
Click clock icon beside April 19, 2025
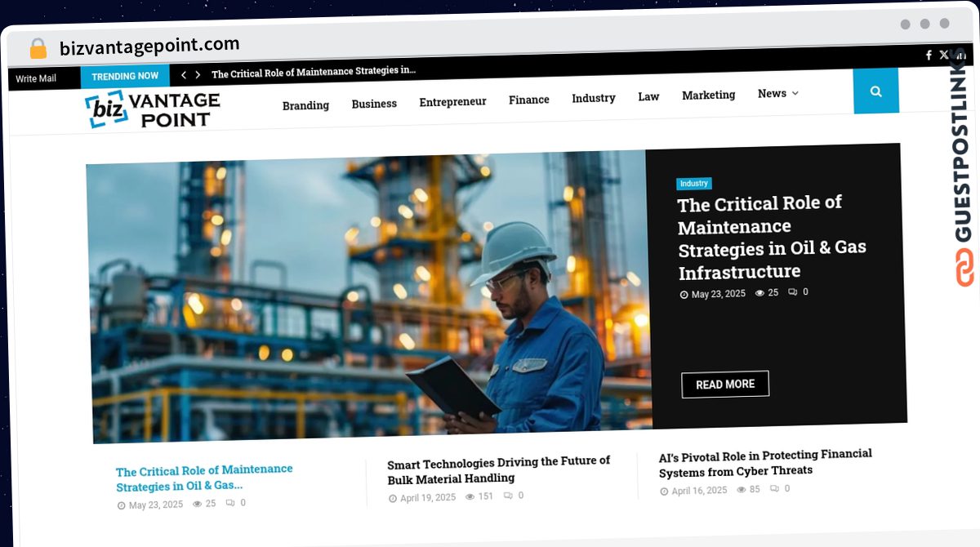point(393,498)
